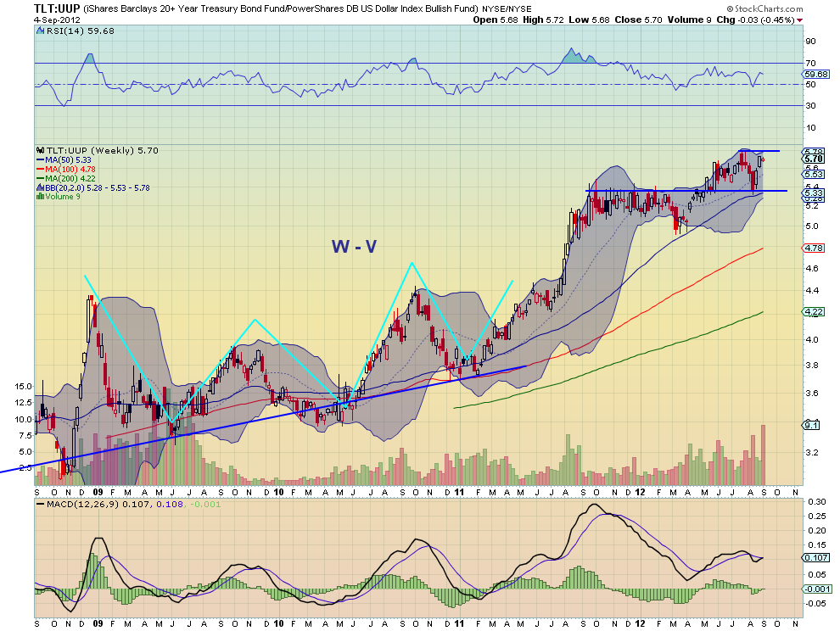Click the 0.30 MACD axis label
This screenshot has width=840, height=631.
point(817,502)
